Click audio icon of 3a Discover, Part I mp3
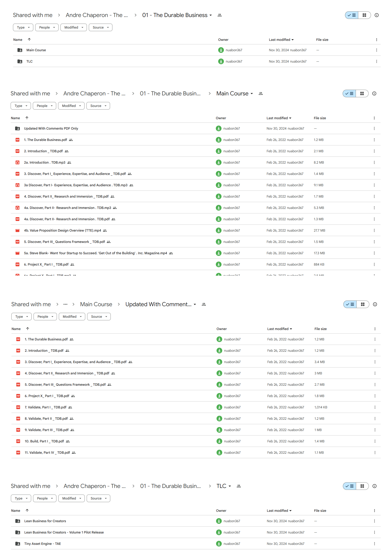 point(17,185)
